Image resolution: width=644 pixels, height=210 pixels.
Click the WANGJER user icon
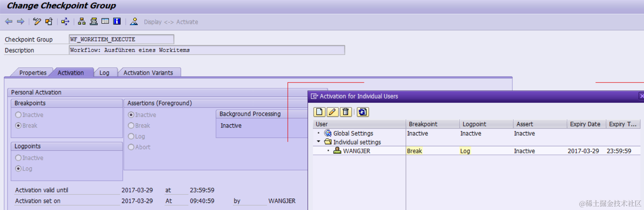pos(337,151)
